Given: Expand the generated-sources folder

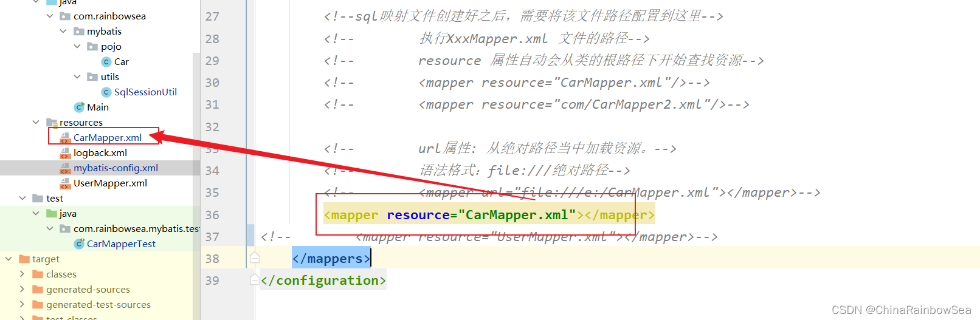Looking at the screenshot, I should click(x=22, y=290).
